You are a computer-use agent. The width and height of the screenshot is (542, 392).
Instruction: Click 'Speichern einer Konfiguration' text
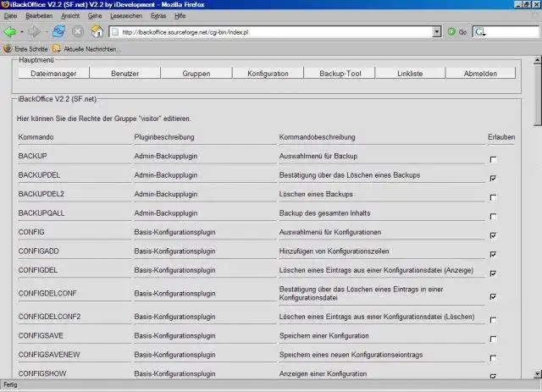(x=324, y=335)
